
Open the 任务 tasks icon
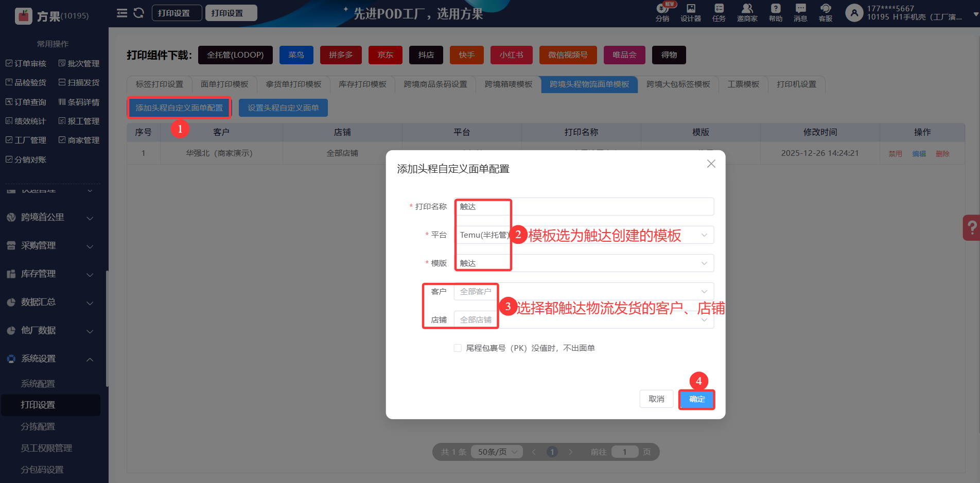719,13
